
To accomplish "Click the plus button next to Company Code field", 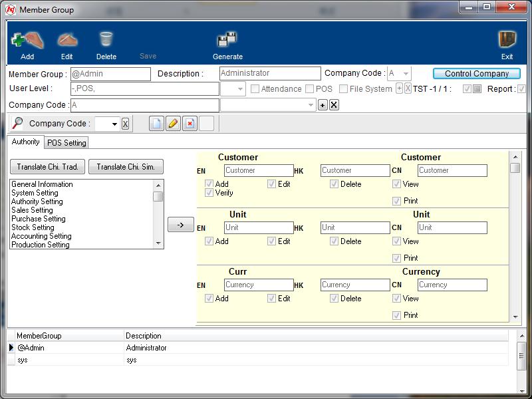I will [x=323, y=105].
